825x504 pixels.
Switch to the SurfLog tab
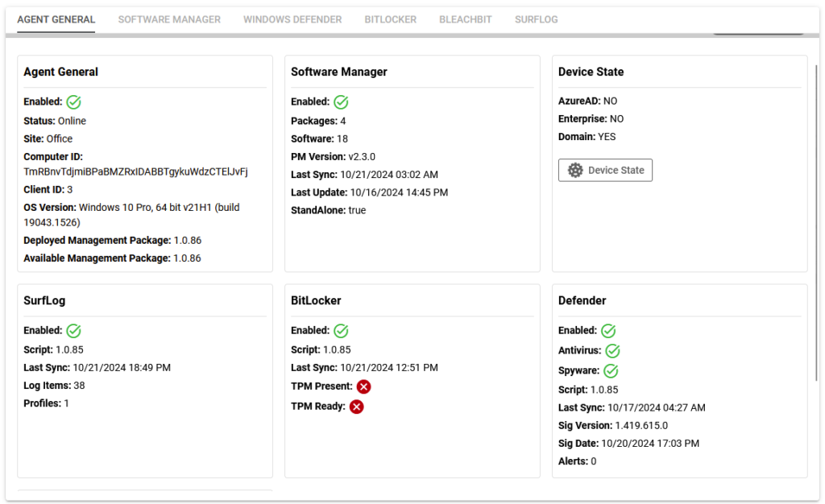(x=537, y=19)
